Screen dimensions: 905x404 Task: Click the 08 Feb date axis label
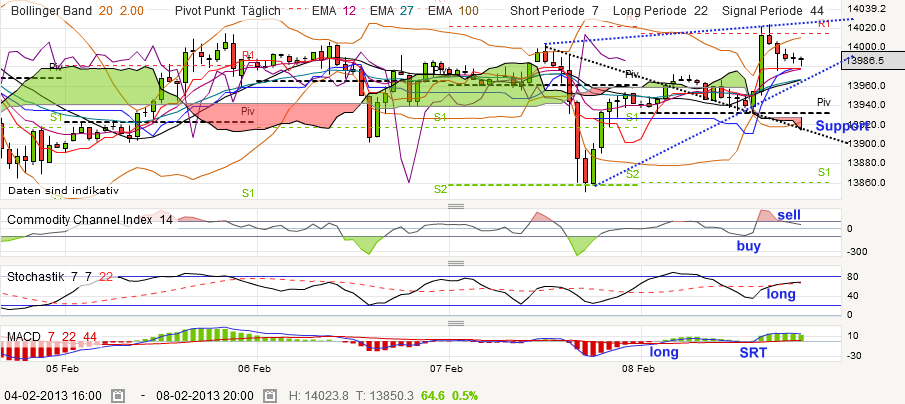point(640,368)
